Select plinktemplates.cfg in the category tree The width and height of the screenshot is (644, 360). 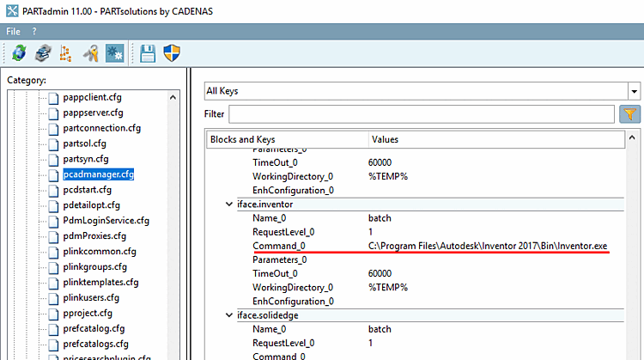point(101,283)
